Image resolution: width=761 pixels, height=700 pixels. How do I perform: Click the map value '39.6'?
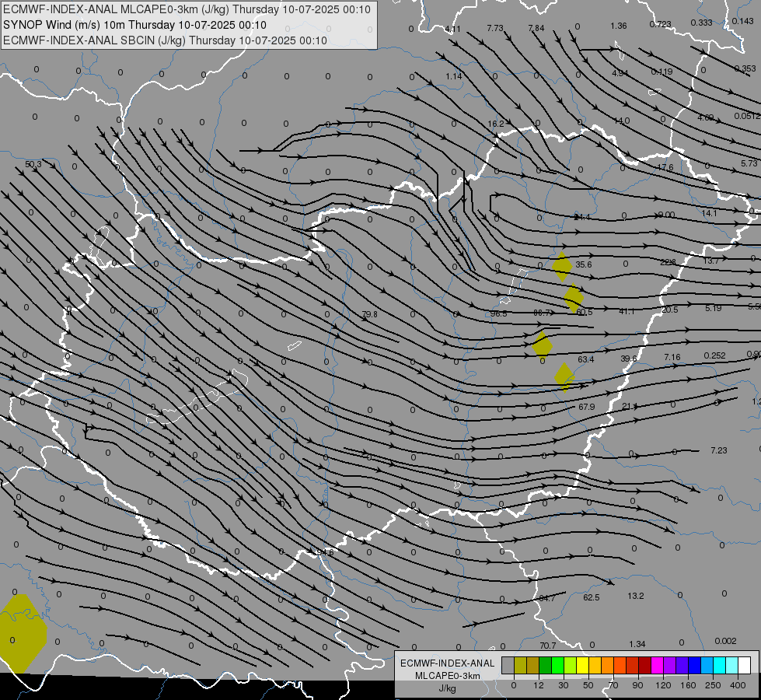pyautogui.click(x=629, y=359)
